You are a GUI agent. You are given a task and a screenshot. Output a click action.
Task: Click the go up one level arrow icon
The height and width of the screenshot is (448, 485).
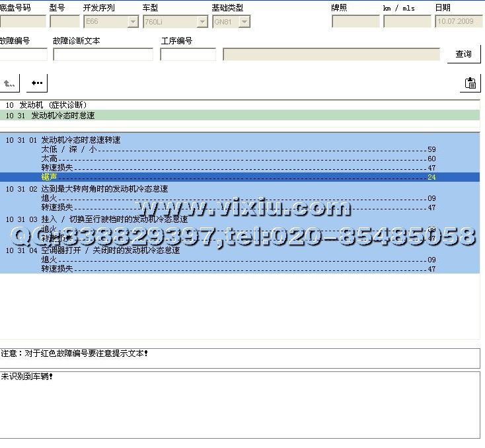10,83
